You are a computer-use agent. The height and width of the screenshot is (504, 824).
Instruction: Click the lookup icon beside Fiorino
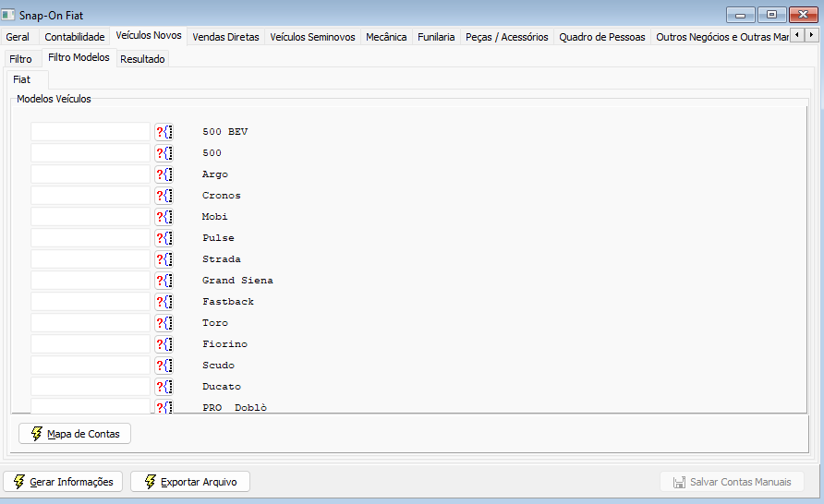(x=164, y=344)
